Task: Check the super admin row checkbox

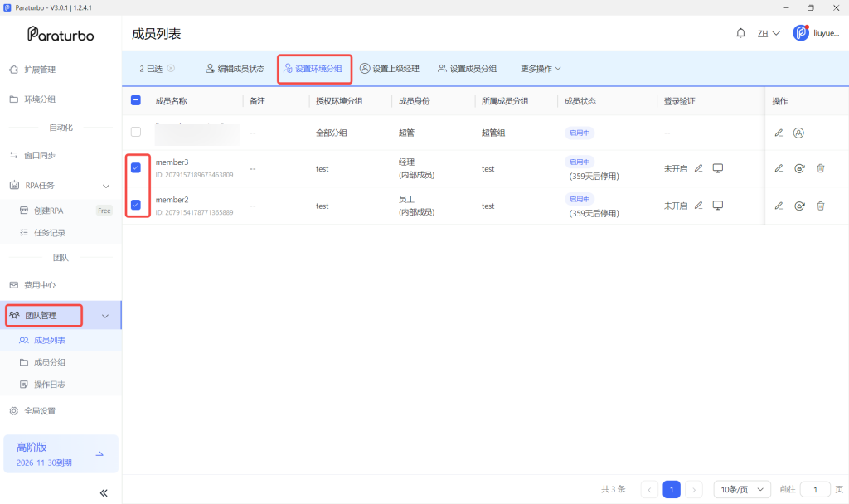Action: (136, 132)
